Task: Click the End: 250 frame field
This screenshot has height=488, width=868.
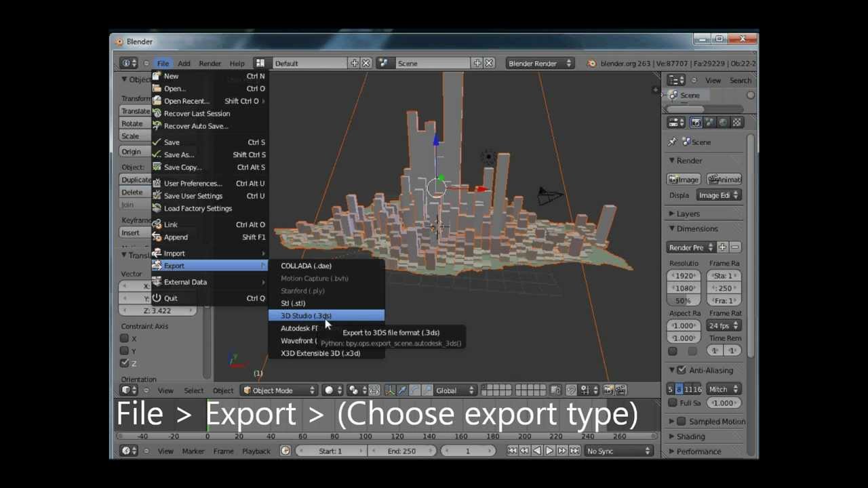Action: point(401,451)
